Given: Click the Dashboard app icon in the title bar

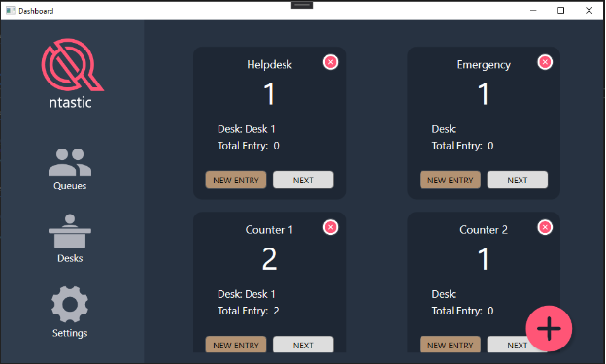Looking at the screenshot, I should [10, 11].
